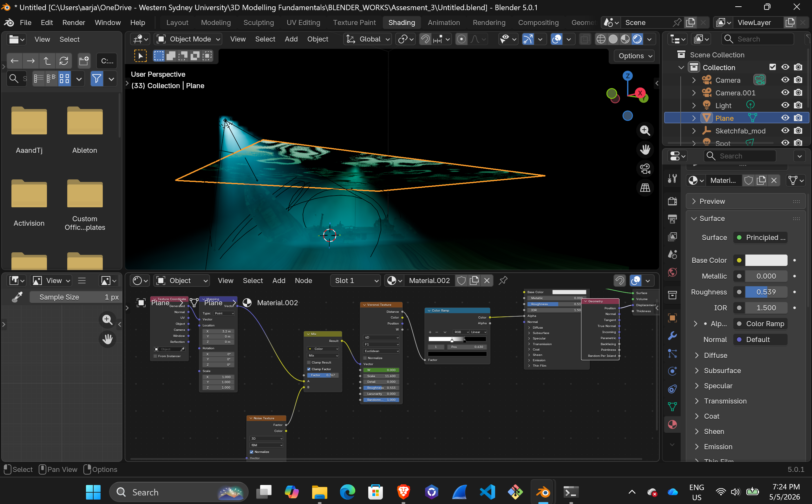Click the Principled surface shader button
Screen dimensions: 812x504
tap(760, 237)
